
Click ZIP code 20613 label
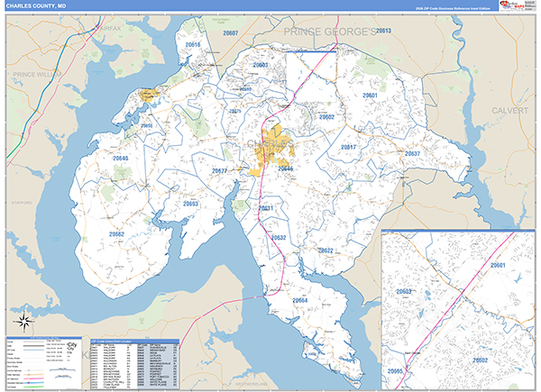coord(383,32)
